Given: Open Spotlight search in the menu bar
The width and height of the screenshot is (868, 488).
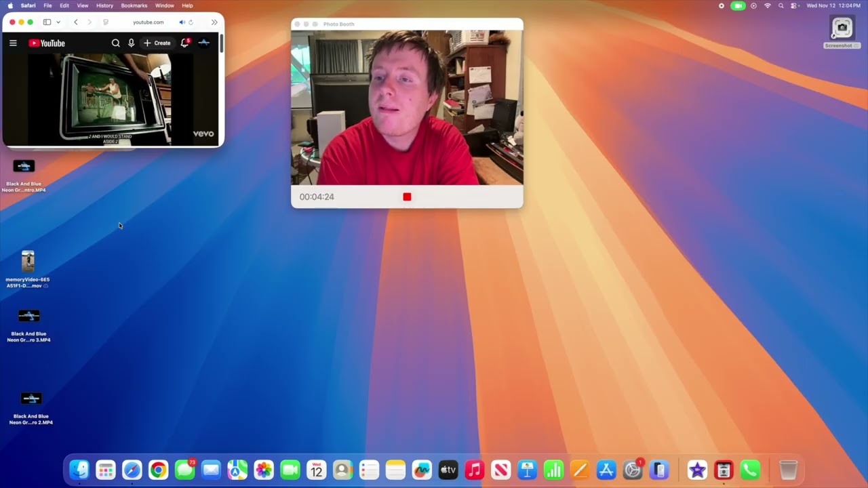Looking at the screenshot, I should 781,5.
